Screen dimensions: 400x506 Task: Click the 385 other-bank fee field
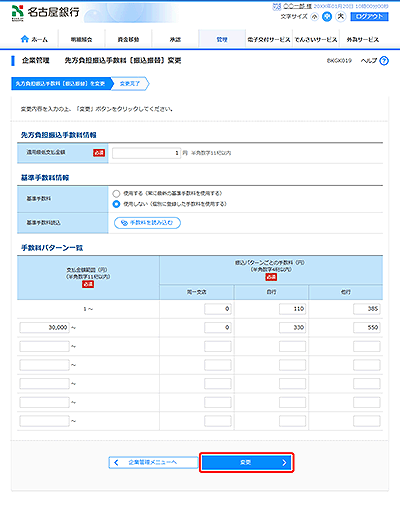367,309
